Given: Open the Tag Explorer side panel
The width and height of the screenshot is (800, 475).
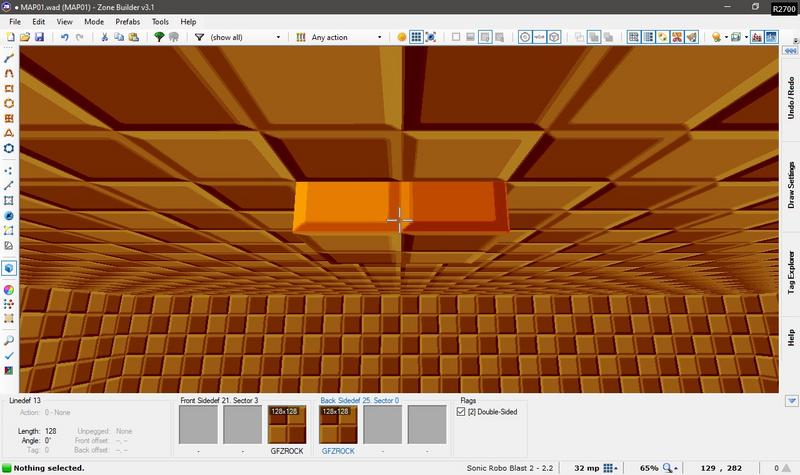Looking at the screenshot, I should coord(790,269).
